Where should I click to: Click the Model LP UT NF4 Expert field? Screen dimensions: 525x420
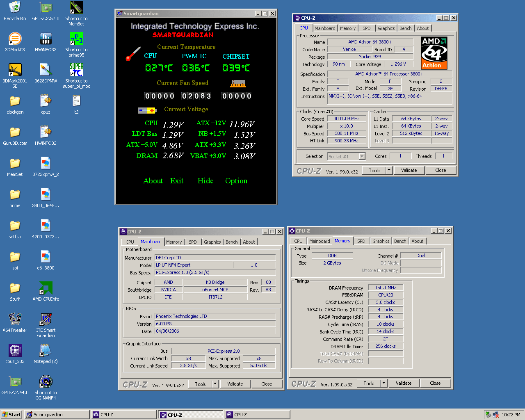click(193, 265)
